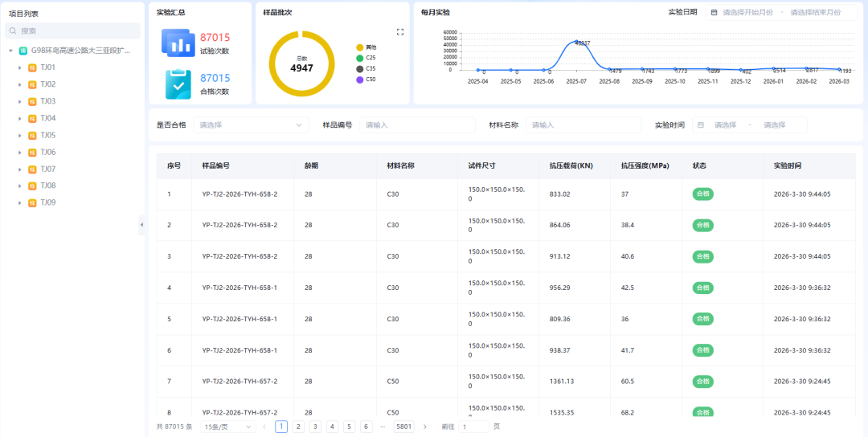Expand the TJ01 tree node
868x437 pixels.
click(x=20, y=67)
